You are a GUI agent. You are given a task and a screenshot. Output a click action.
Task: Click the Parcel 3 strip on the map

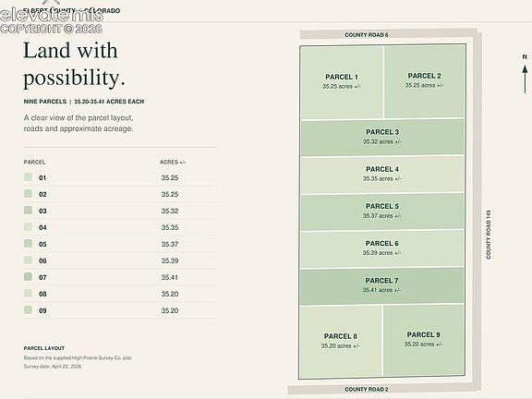[x=382, y=137]
